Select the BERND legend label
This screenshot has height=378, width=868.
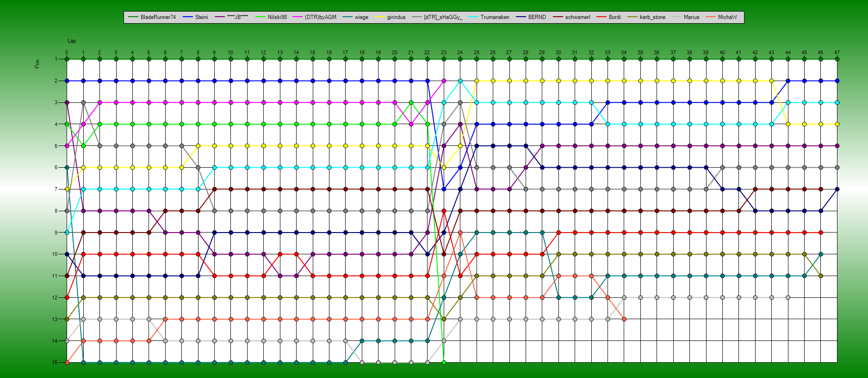537,17
